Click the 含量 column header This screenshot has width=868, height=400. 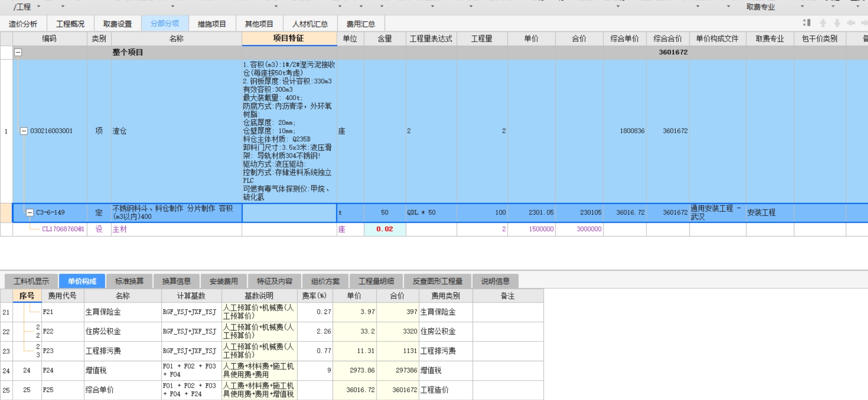pyautogui.click(x=385, y=39)
